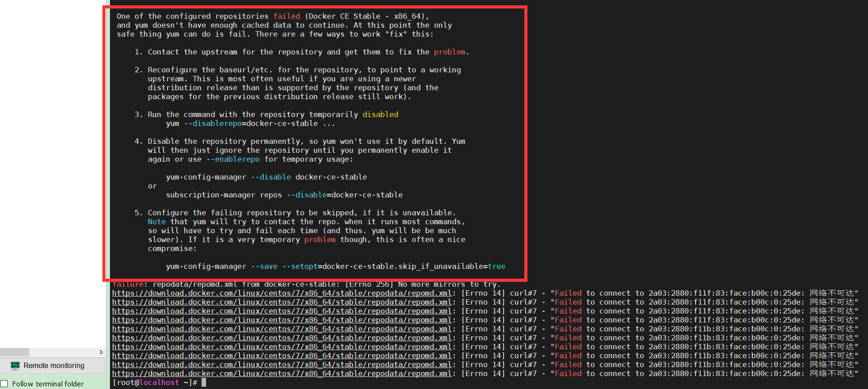This screenshot has height=389, width=868.
Task: Click the yellow word "disabled" in step 3
Action: pyautogui.click(x=380, y=114)
